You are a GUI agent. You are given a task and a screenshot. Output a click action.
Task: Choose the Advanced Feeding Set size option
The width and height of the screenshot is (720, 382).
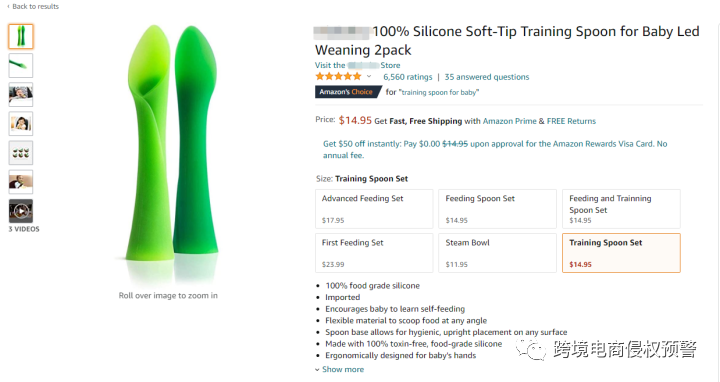pos(374,209)
